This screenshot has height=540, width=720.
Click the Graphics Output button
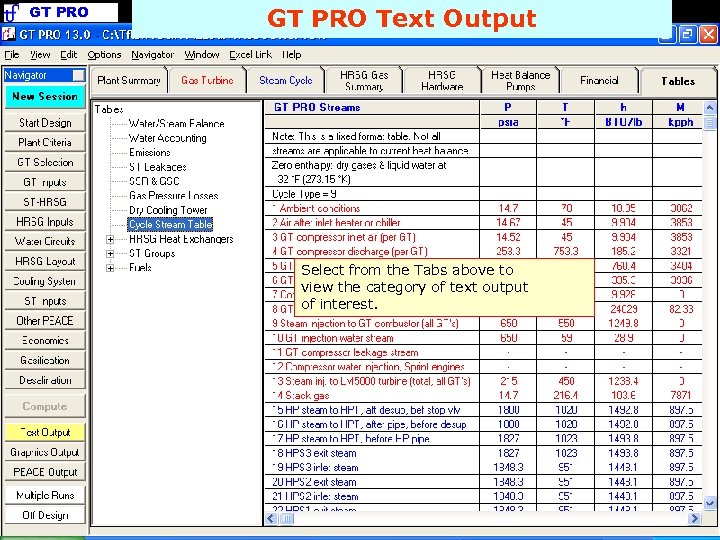click(x=45, y=452)
